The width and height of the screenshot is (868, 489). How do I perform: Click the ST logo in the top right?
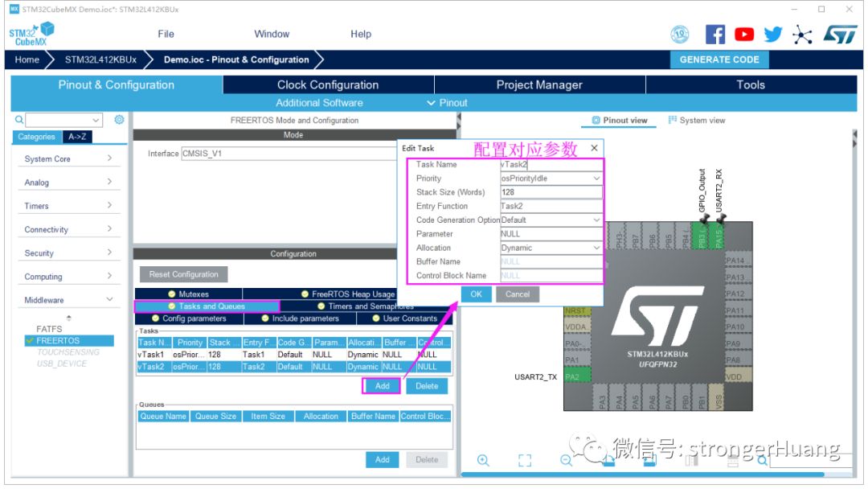840,34
